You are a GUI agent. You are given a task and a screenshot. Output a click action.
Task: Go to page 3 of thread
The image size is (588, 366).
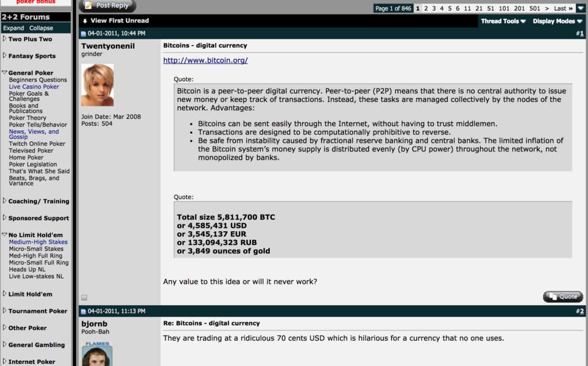click(434, 8)
